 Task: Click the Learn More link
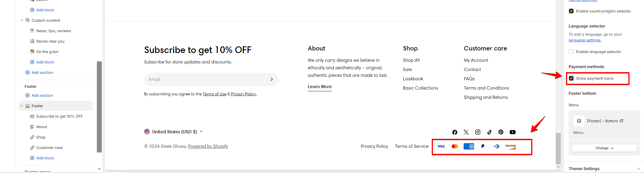click(320, 87)
